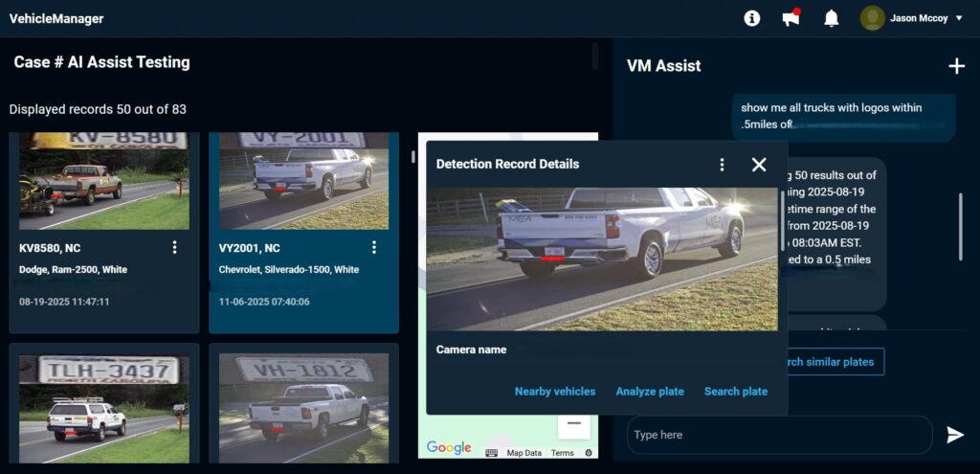Click Map Data link on map
Viewport: 980px width, 474px height.
[523, 453]
